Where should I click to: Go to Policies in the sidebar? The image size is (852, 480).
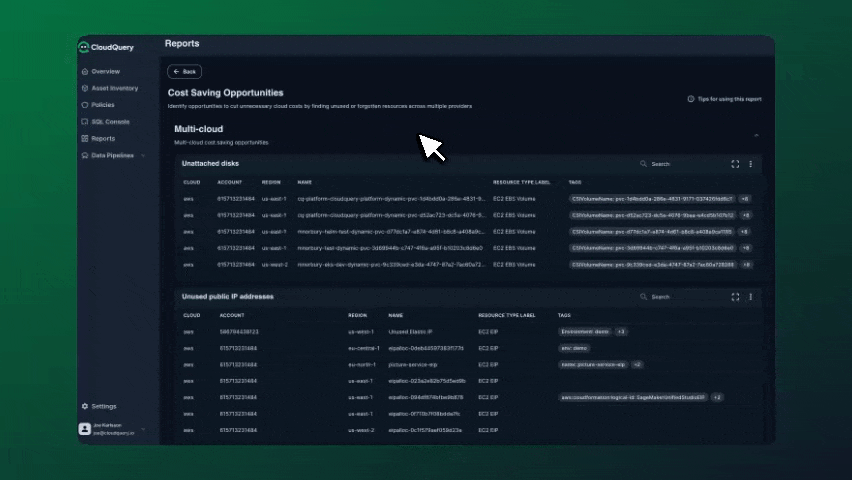[102, 105]
